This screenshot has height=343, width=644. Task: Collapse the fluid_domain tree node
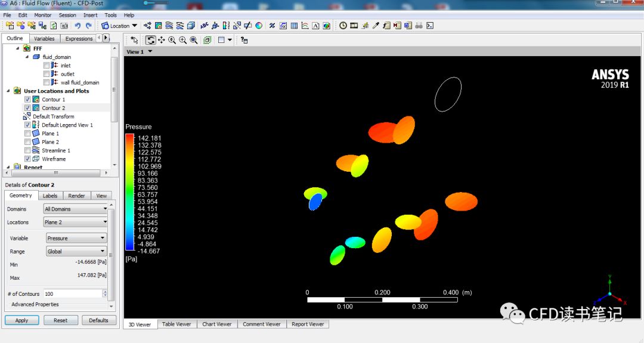(x=27, y=57)
